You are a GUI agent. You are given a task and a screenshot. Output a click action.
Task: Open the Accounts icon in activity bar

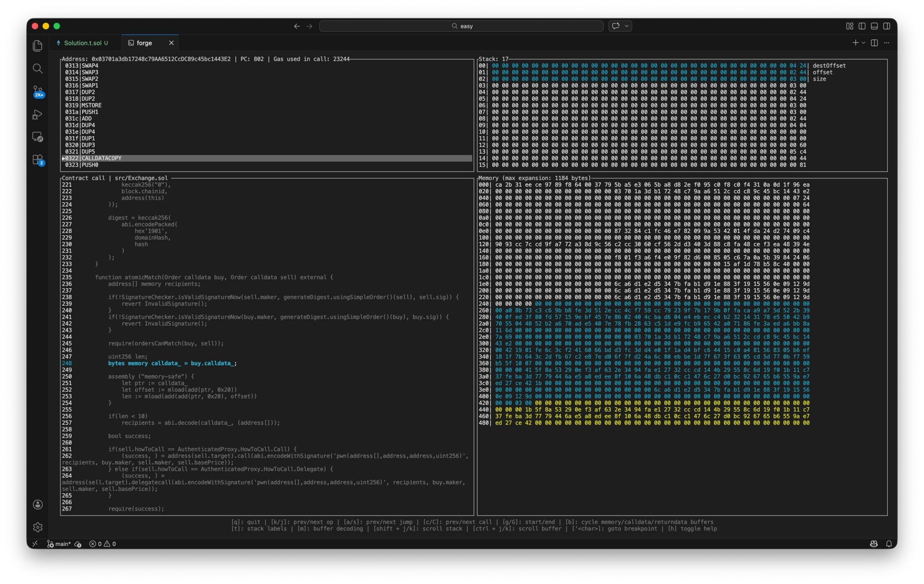click(x=38, y=504)
